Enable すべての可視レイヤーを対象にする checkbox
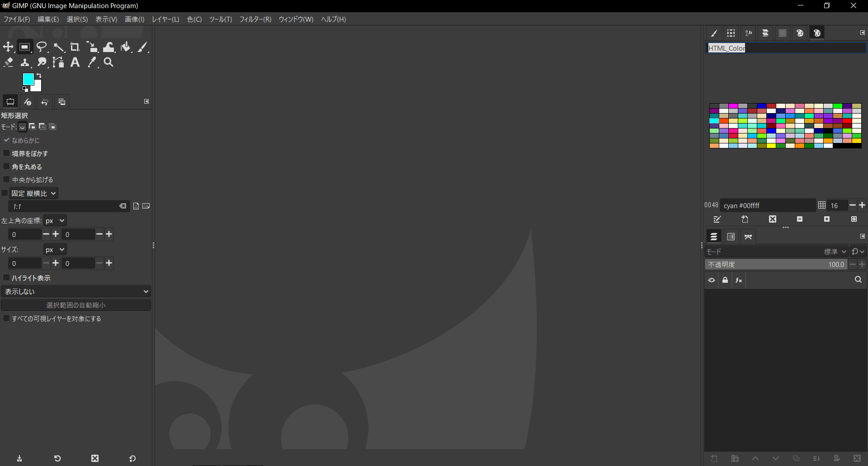This screenshot has width=868, height=466. click(6, 319)
